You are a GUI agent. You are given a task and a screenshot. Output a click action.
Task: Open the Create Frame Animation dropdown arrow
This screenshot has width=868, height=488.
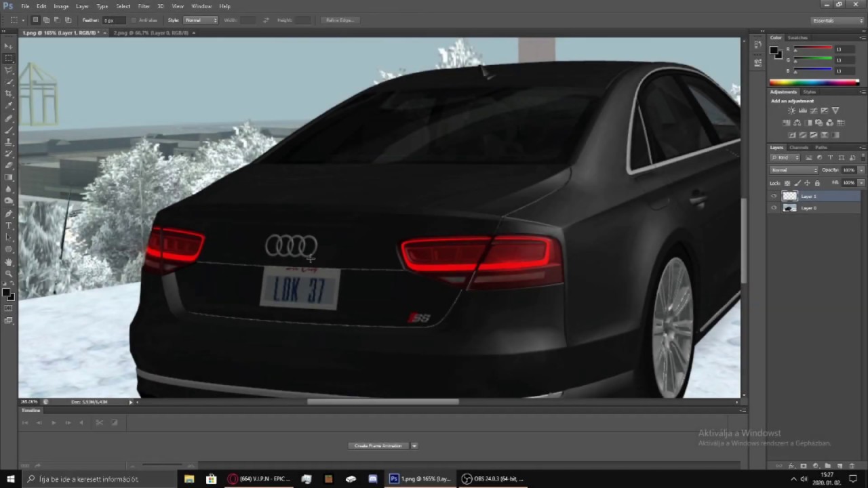click(414, 445)
